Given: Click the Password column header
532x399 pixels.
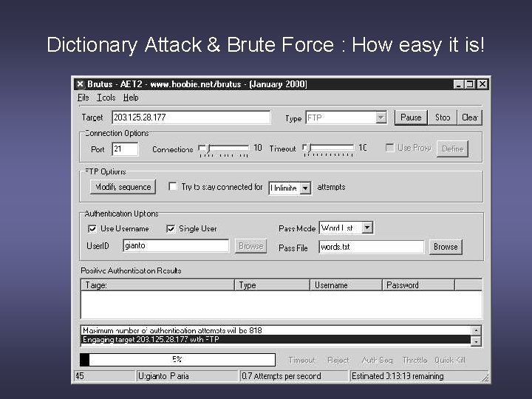Looking at the screenshot, I should (x=418, y=285).
